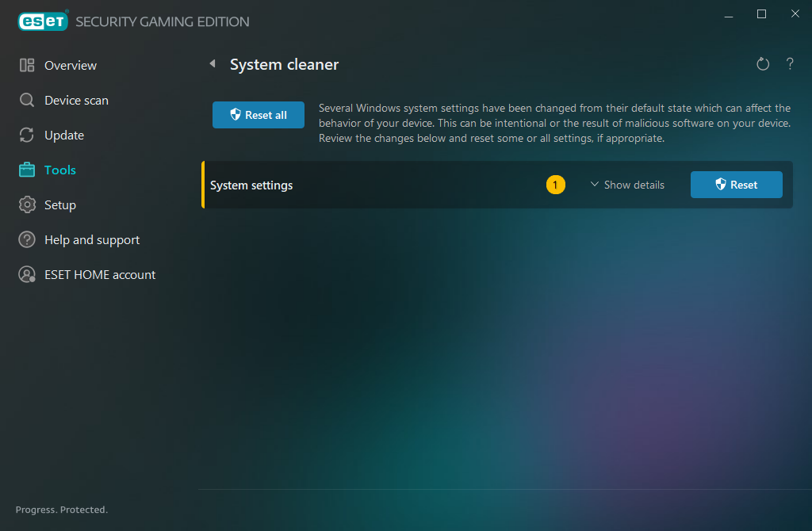Viewport: 812px width, 531px height.
Task: Click the Tools briefcase icon
Action: click(27, 170)
